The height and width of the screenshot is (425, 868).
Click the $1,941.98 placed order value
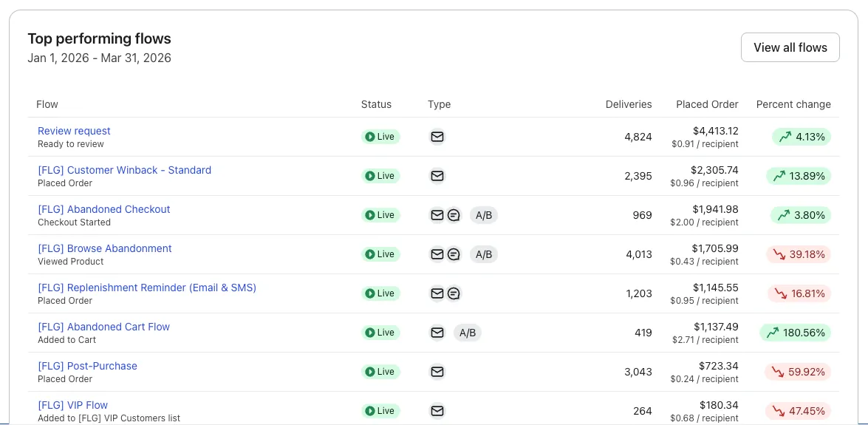click(715, 209)
